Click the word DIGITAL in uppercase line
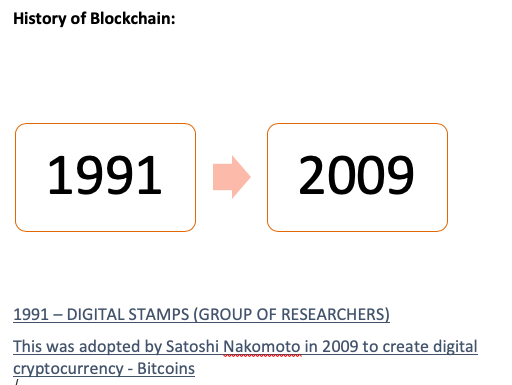The image size is (512, 385). pyautogui.click(x=95, y=314)
